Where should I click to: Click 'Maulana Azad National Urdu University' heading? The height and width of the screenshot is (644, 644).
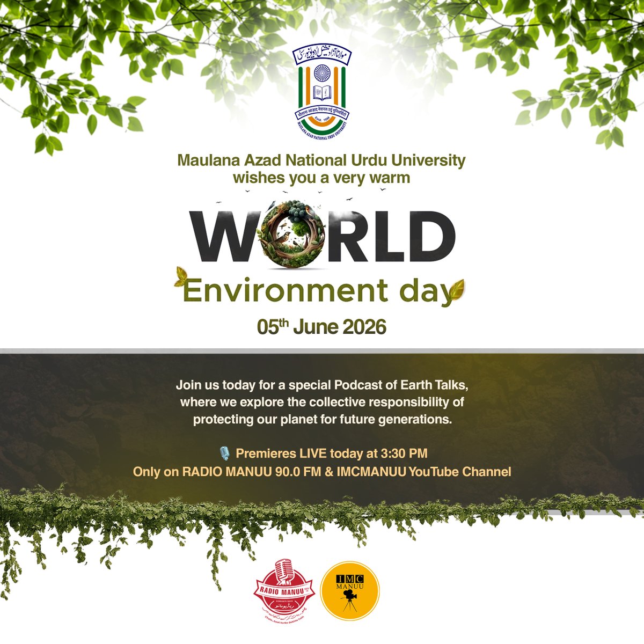[322, 160]
